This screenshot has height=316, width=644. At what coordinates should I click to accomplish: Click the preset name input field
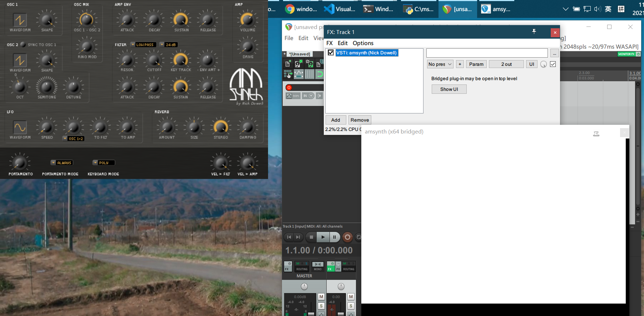487,53
